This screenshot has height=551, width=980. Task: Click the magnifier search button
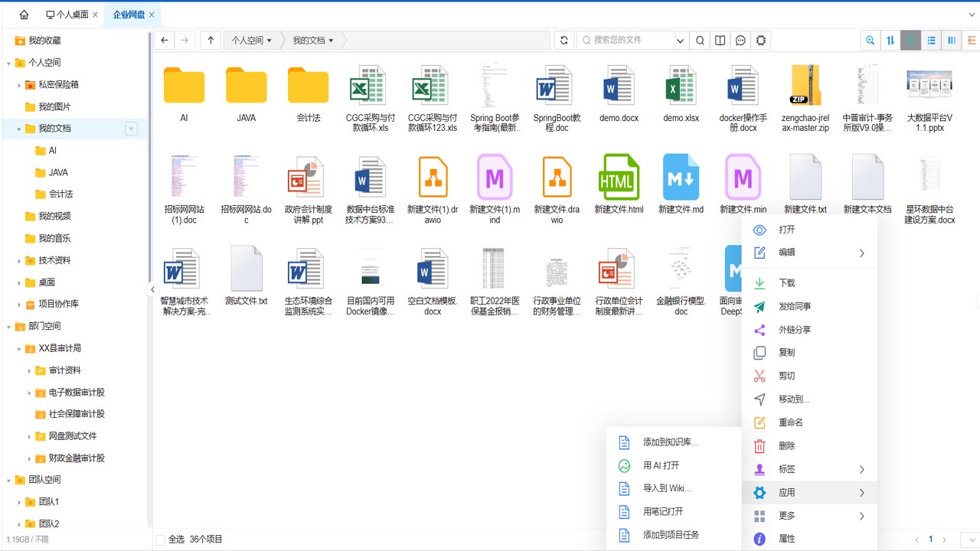click(700, 41)
